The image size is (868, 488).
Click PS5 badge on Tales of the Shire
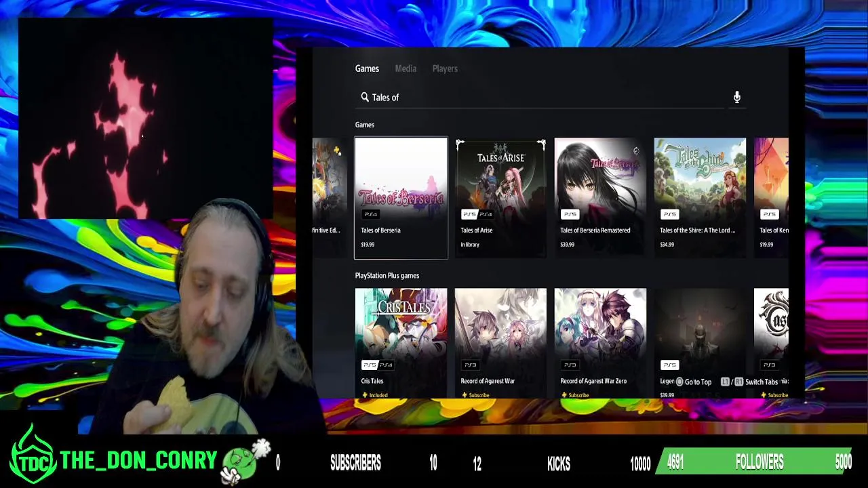click(x=669, y=214)
